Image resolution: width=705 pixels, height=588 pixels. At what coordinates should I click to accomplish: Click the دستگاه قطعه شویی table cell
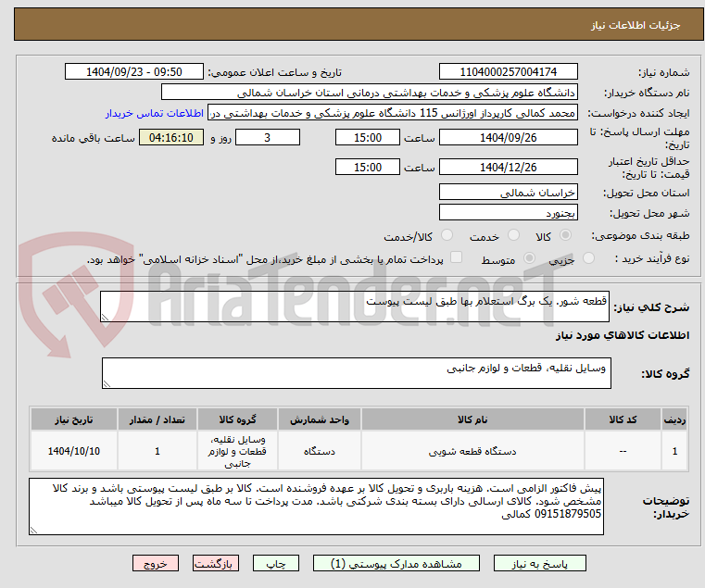472,451
